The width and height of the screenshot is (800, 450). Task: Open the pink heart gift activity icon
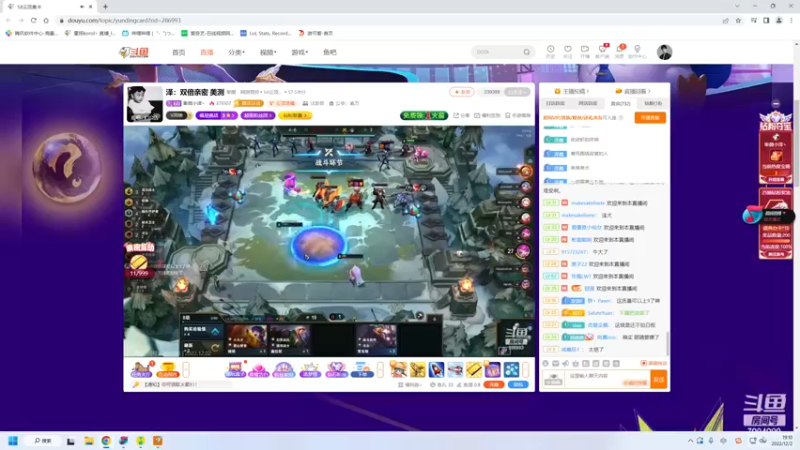coord(258,369)
